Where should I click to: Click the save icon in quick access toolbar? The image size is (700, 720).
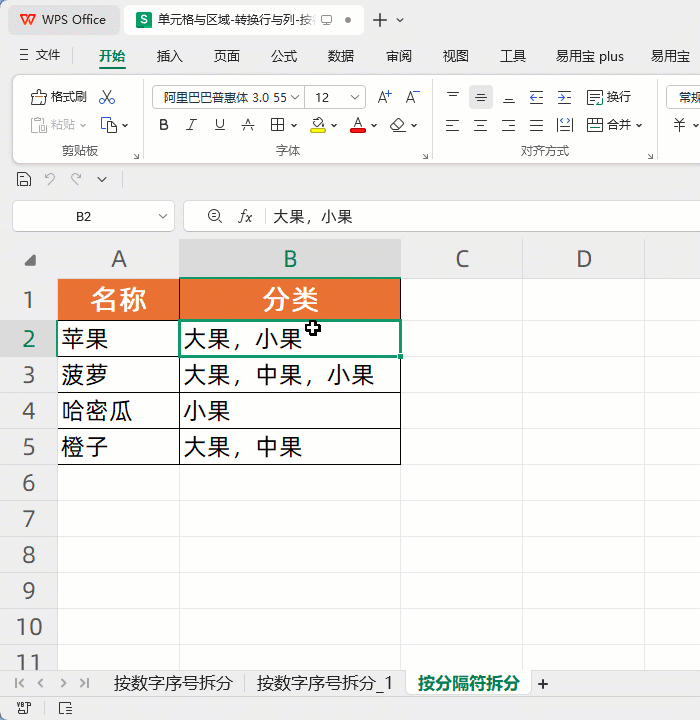[x=24, y=179]
